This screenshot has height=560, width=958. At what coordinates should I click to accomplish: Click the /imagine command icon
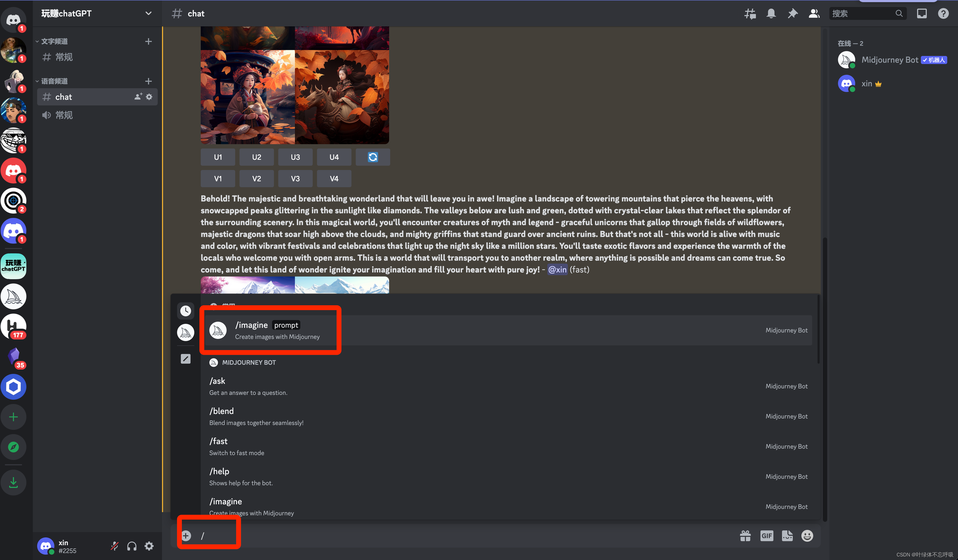click(217, 329)
